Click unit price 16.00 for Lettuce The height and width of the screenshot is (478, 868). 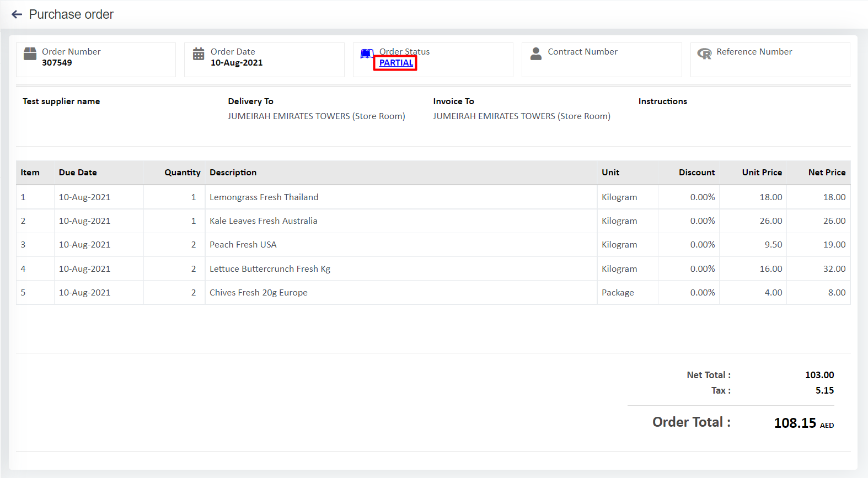tap(771, 269)
